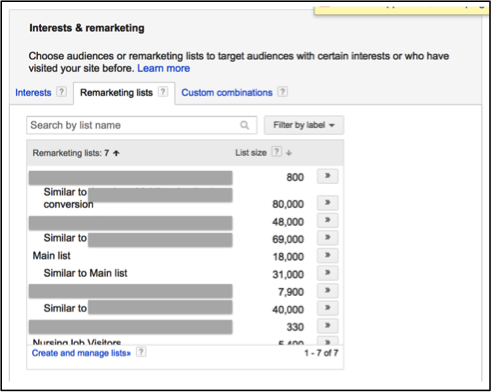Open Create and manage lists link
The width and height of the screenshot is (491, 392).
(81, 353)
